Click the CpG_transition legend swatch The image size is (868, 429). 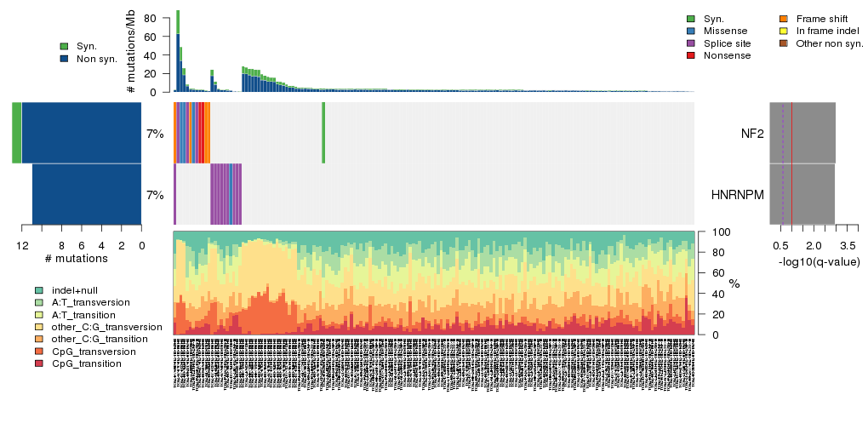click(38, 363)
